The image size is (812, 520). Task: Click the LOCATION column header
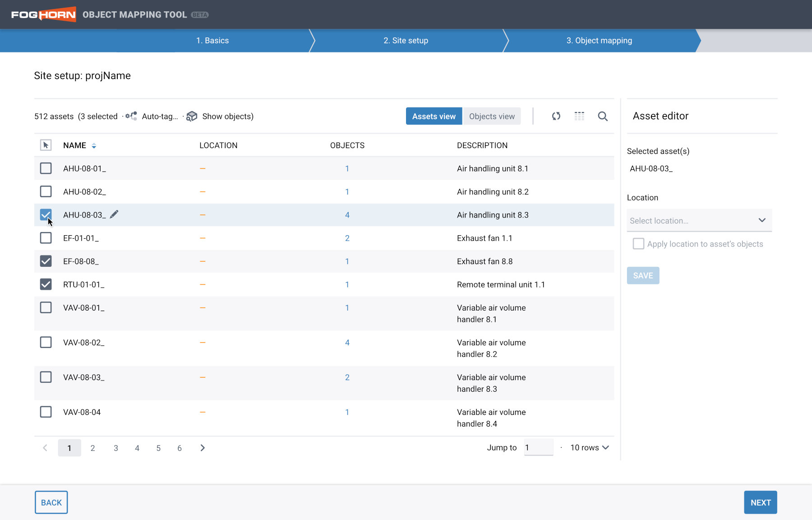pos(218,145)
